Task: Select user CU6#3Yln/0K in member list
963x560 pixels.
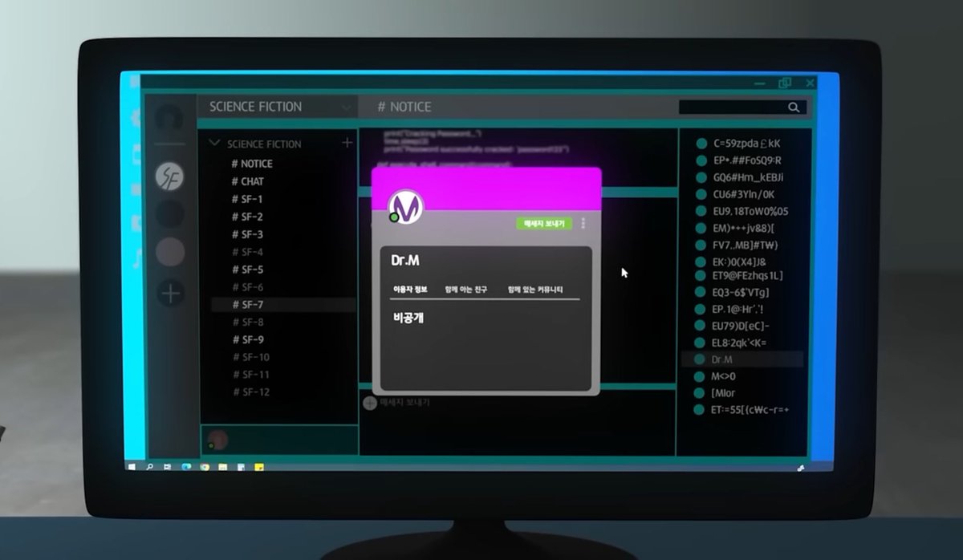Action: point(743,194)
